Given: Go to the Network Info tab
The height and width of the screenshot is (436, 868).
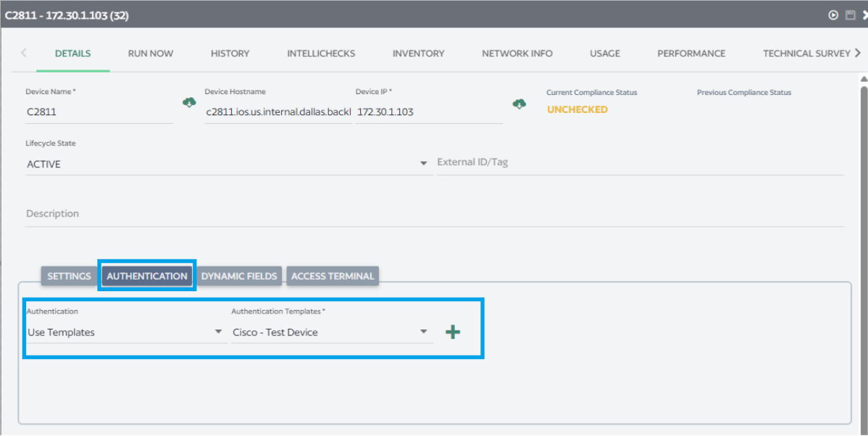Looking at the screenshot, I should pyautogui.click(x=517, y=54).
